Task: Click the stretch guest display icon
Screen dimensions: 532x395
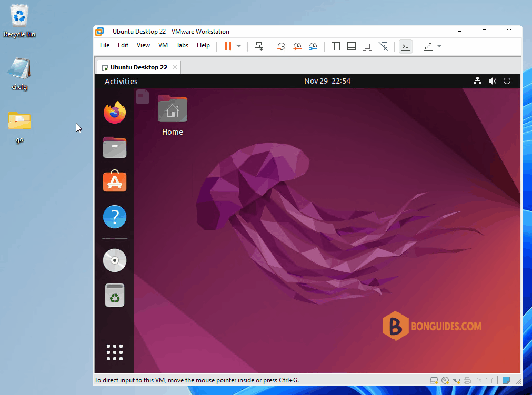Action: (x=428, y=46)
